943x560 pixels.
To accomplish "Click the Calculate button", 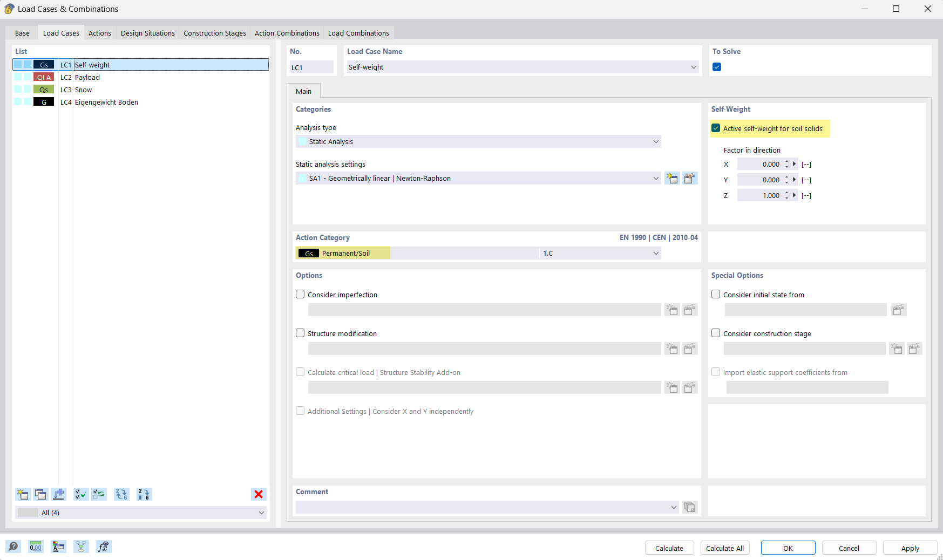I will [669, 548].
